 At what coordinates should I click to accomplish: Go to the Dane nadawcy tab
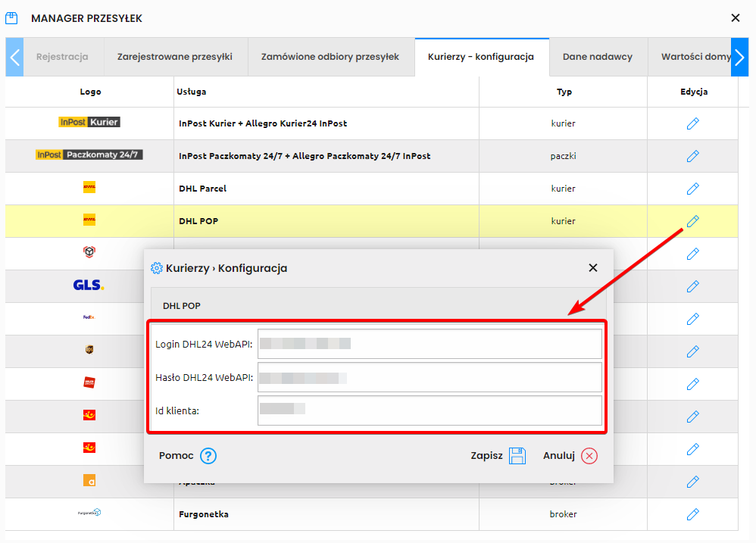pyautogui.click(x=598, y=57)
